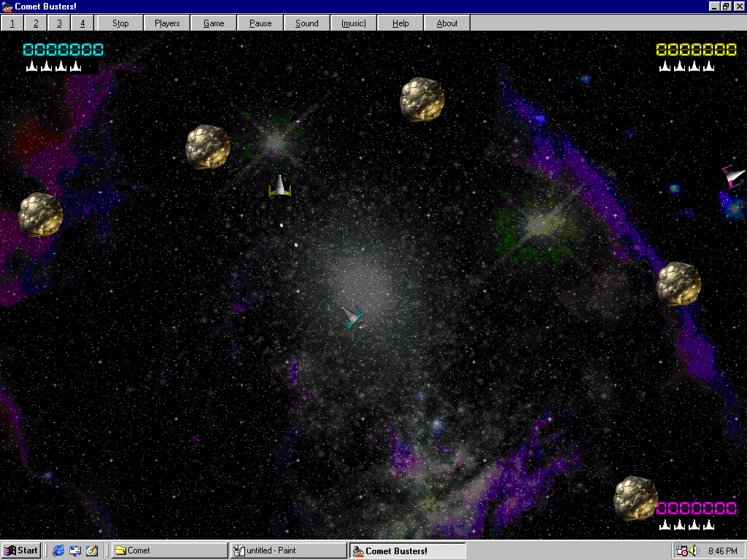Open the Help menu
This screenshot has height=560, width=747.
pos(400,23)
